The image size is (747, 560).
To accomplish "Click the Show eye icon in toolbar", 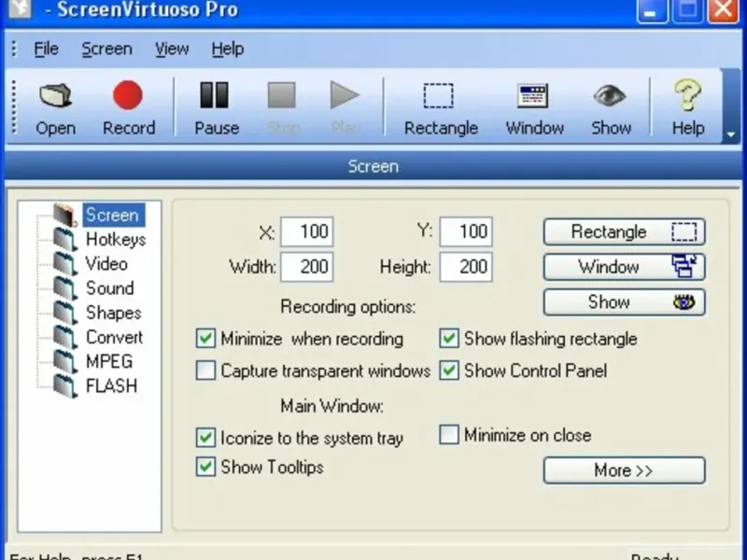I will [610, 95].
